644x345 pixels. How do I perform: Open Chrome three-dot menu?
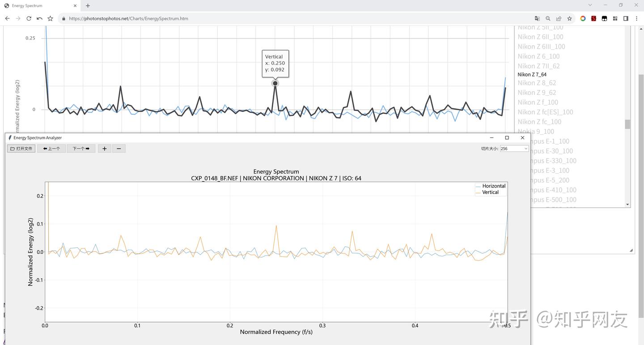(x=636, y=18)
